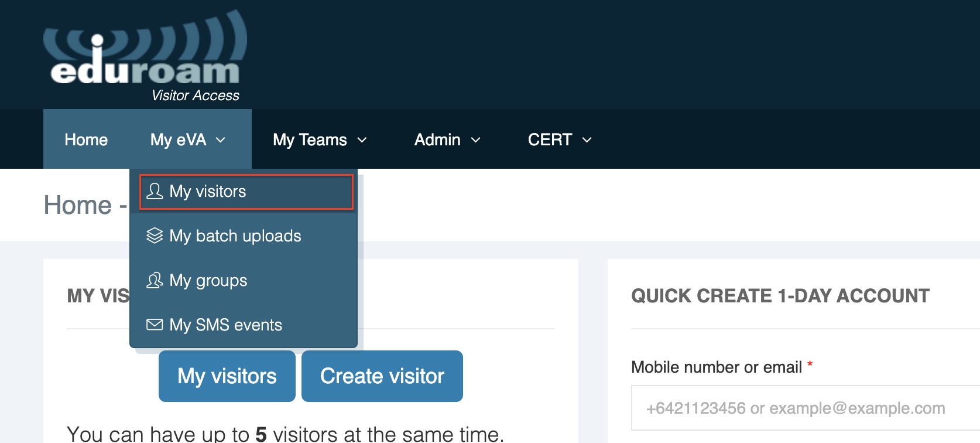Select My batch uploads from the menu
Screen dimensions: 980x443
coord(235,236)
